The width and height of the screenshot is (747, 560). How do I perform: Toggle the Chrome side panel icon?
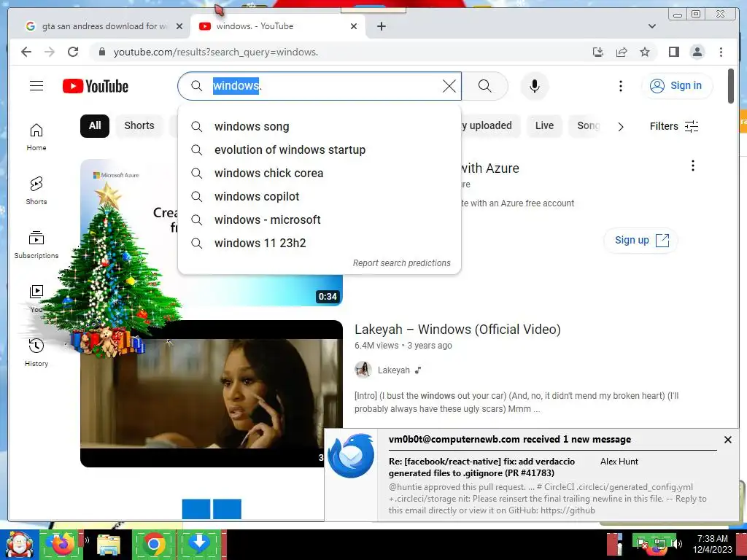tap(673, 52)
